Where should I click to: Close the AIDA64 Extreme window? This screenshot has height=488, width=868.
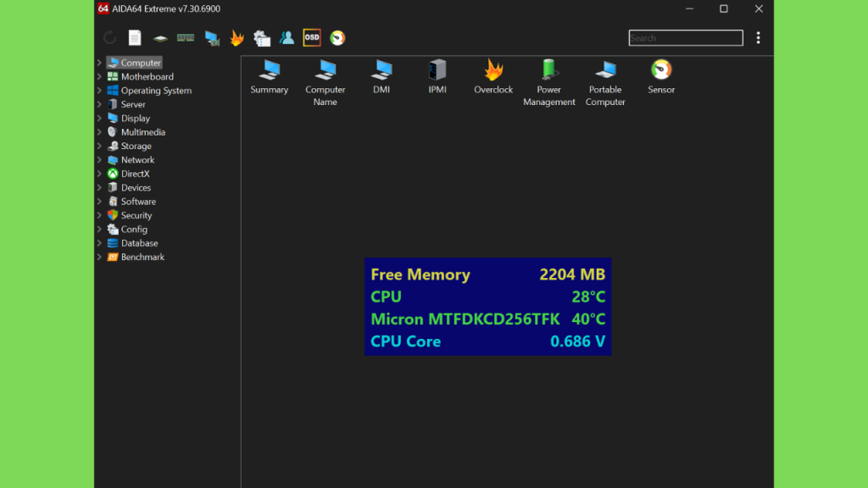click(759, 8)
